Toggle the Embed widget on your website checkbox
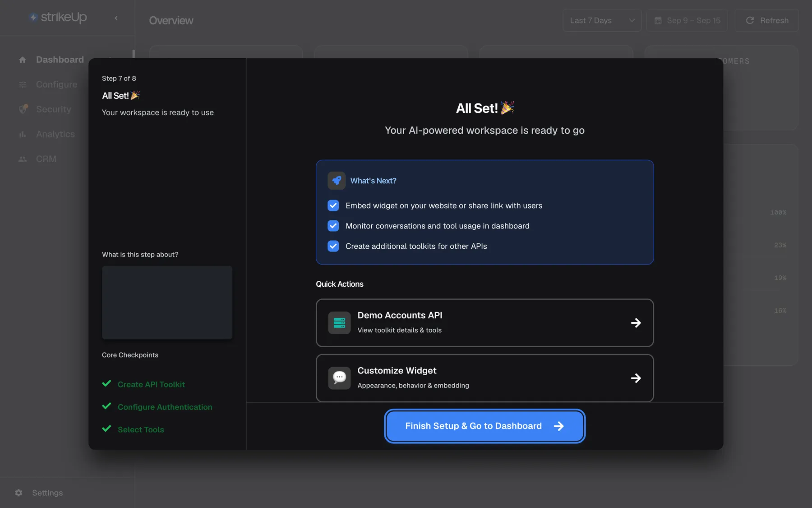The width and height of the screenshot is (812, 508). [333, 205]
